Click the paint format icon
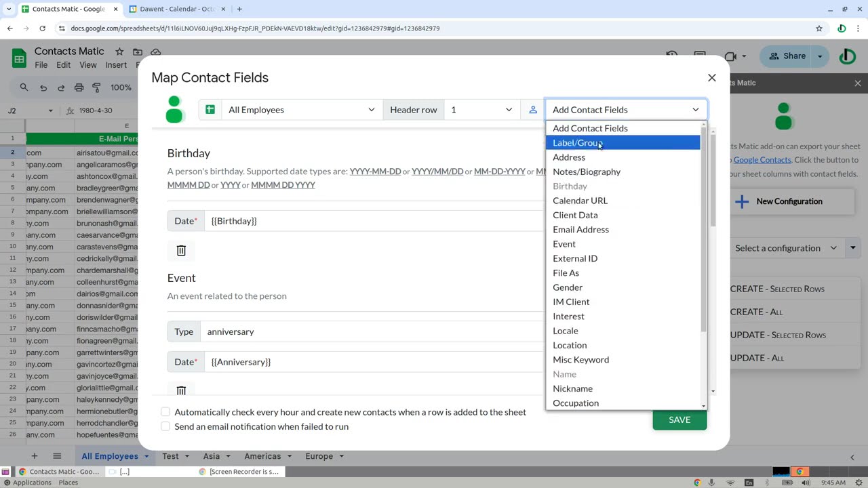868x488 pixels. coord(96,87)
